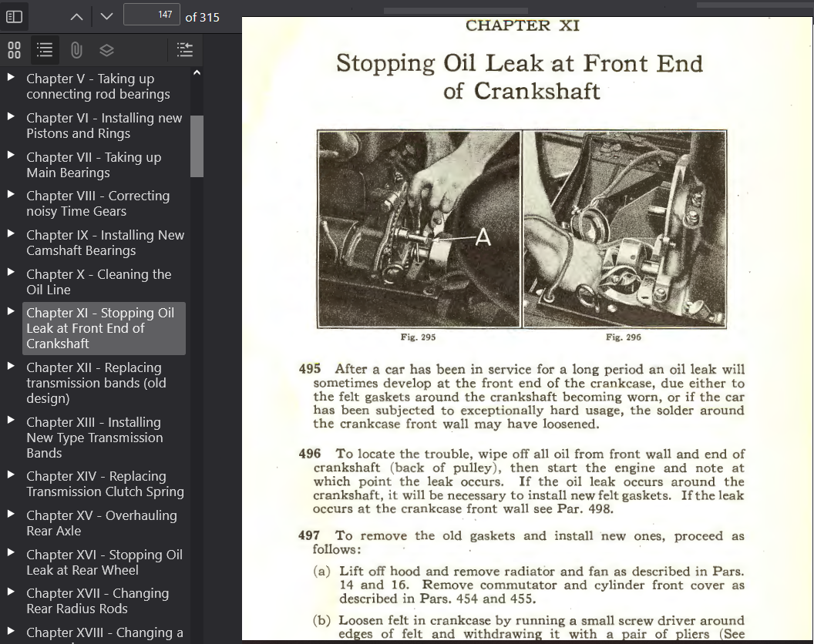Click the sidebar outline scrollbar thumb
The width and height of the screenshot is (814, 644).
point(197,146)
